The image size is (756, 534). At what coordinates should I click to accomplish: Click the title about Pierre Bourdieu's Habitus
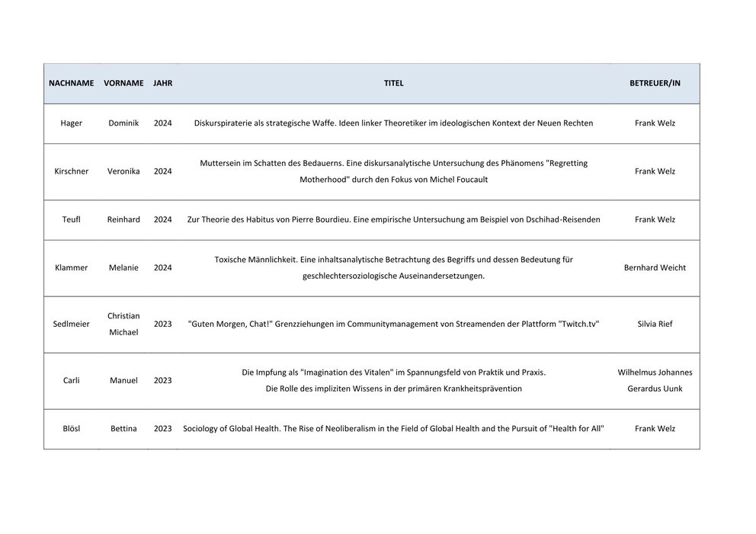click(393, 219)
